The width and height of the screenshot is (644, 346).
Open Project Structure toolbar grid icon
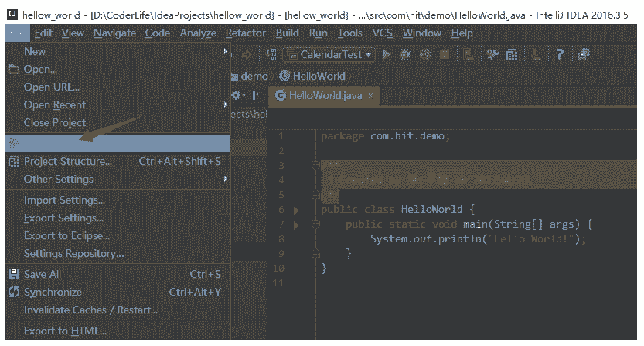coord(512,54)
